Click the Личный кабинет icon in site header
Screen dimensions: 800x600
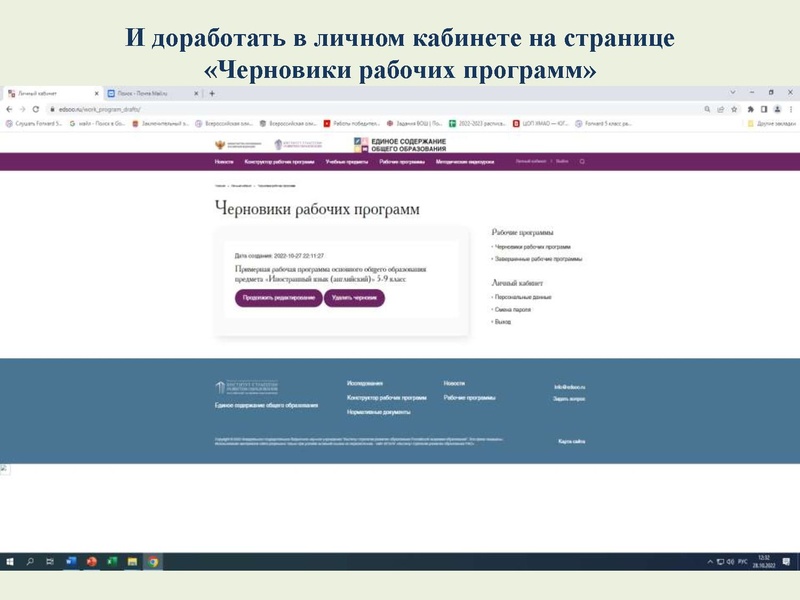pyautogui.click(x=530, y=162)
